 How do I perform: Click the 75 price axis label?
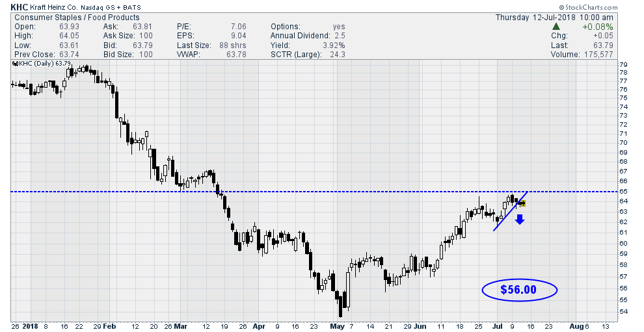[x=623, y=97]
